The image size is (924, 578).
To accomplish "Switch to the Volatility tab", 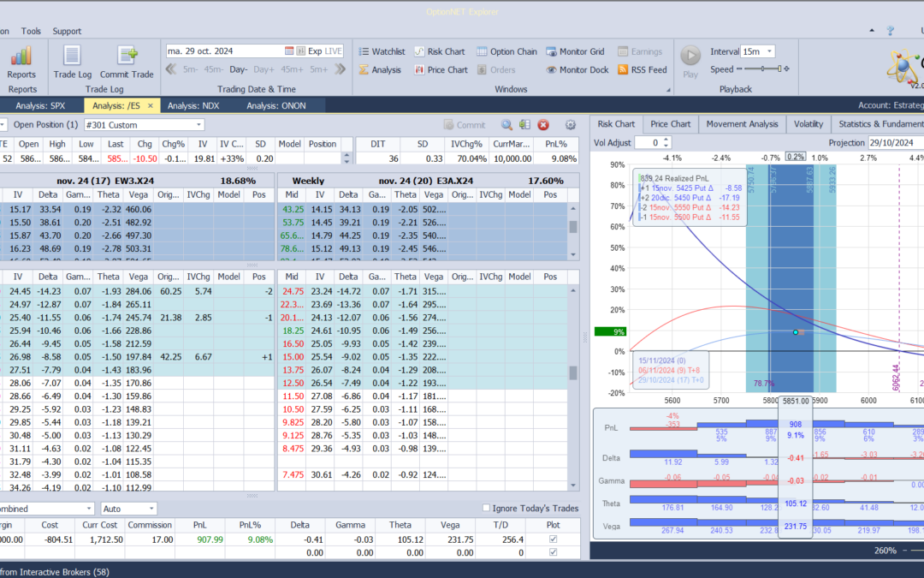I will 808,124.
